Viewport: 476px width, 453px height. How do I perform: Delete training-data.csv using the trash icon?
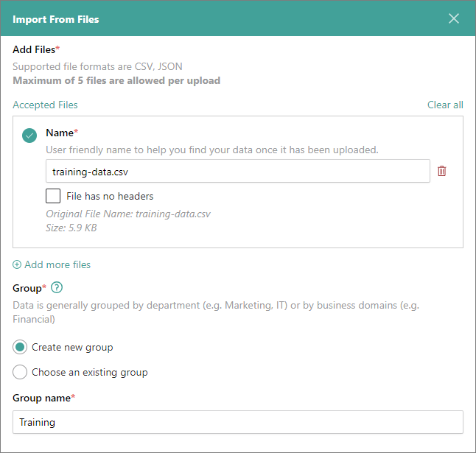(x=442, y=171)
